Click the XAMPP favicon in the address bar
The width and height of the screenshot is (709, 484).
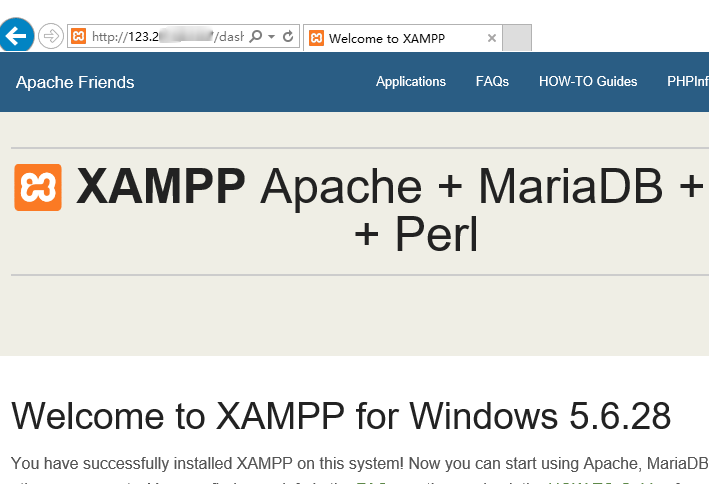[x=79, y=36]
